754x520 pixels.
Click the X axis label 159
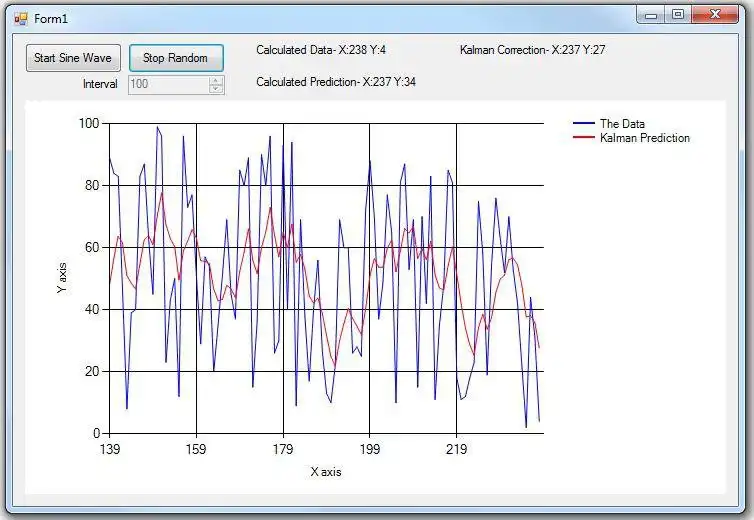[x=196, y=449]
